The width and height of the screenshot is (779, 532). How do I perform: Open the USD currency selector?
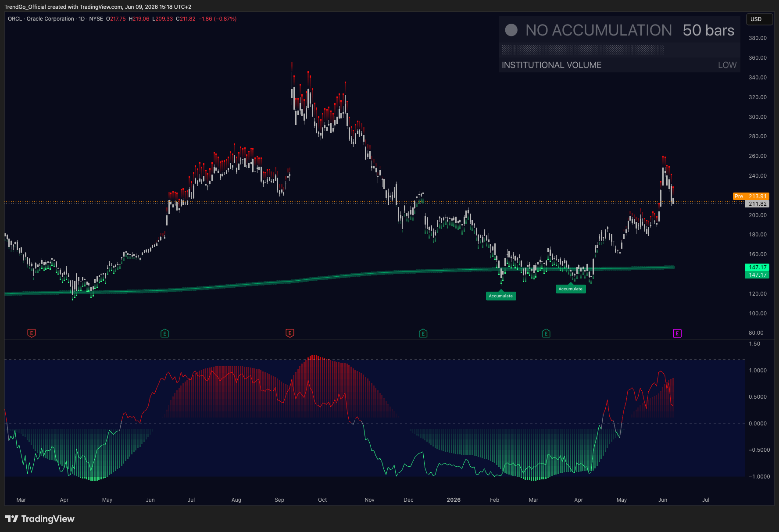[760, 19]
